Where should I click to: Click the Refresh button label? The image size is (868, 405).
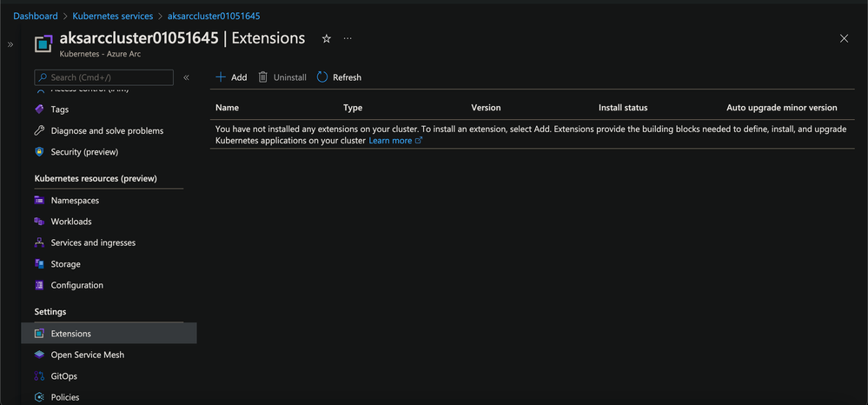pyautogui.click(x=347, y=77)
